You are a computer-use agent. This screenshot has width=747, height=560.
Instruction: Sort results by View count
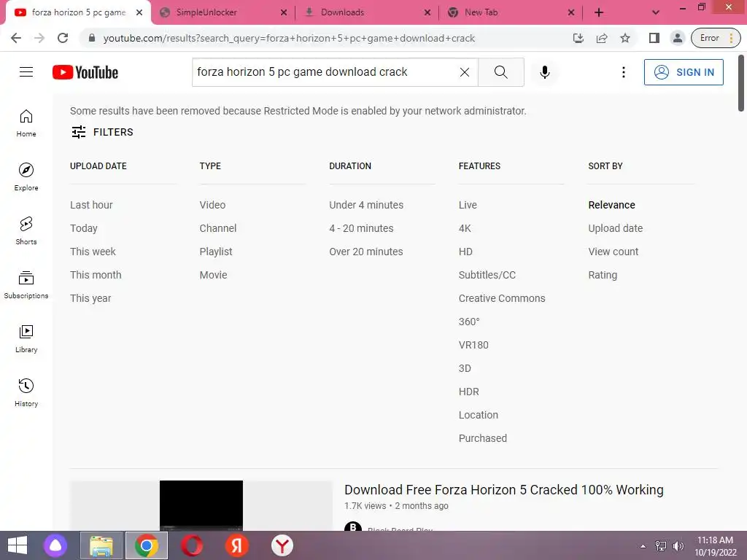click(x=613, y=252)
